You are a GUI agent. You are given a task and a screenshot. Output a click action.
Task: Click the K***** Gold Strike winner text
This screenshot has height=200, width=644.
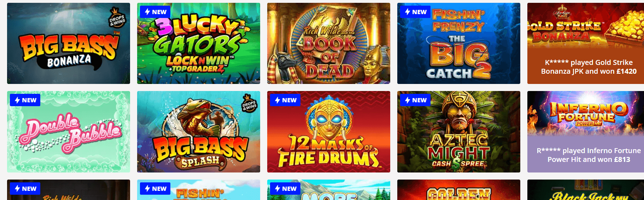pyautogui.click(x=589, y=67)
